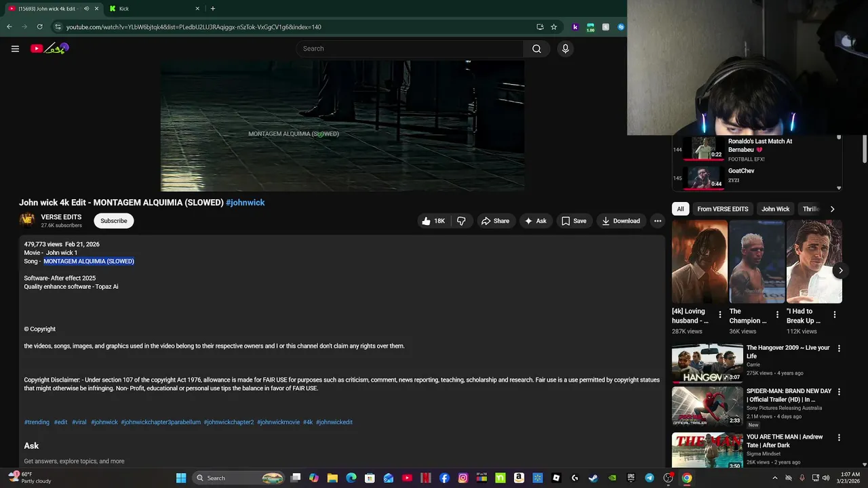868x488 pixels.
Task: Open the #johnwickedit hashtag link
Action: coord(334,422)
